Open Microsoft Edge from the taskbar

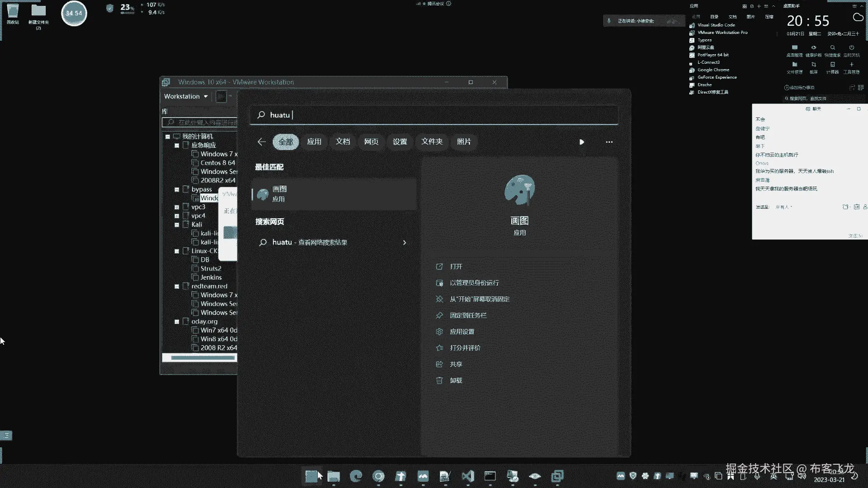pyautogui.click(x=356, y=476)
